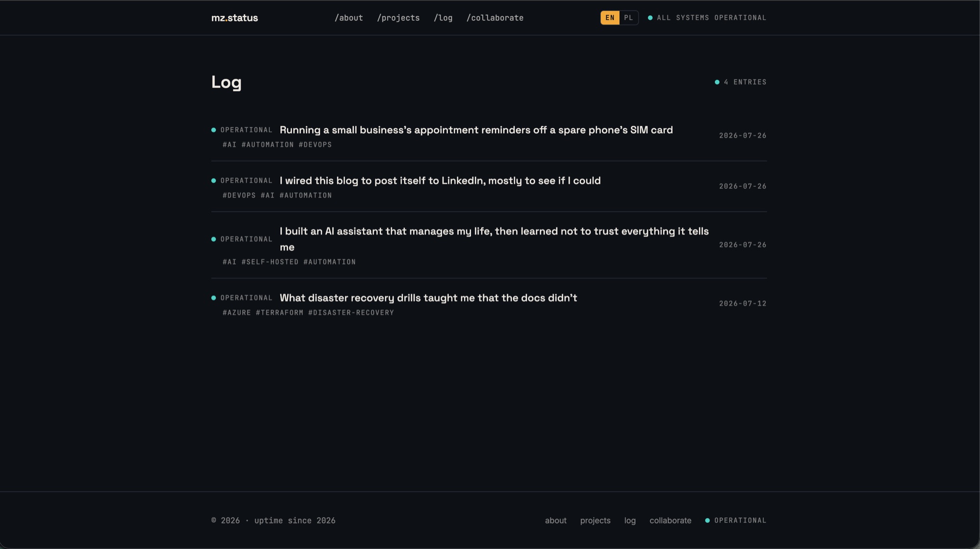Click the All Systems Operational status dot
980x549 pixels.
point(650,18)
